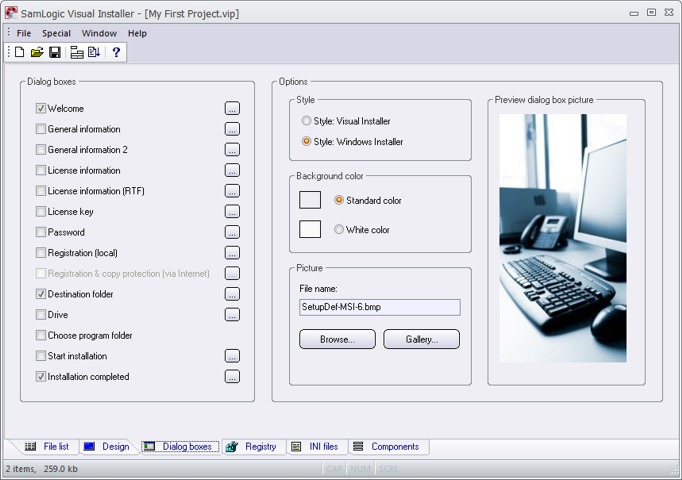Select White color radio button
682x480 pixels.
click(339, 229)
